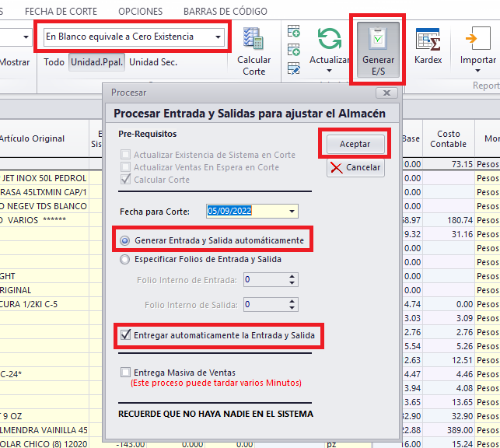Select Especificar Folios de Entrada y Salida
Screen dimensions: 500x448
(x=124, y=259)
